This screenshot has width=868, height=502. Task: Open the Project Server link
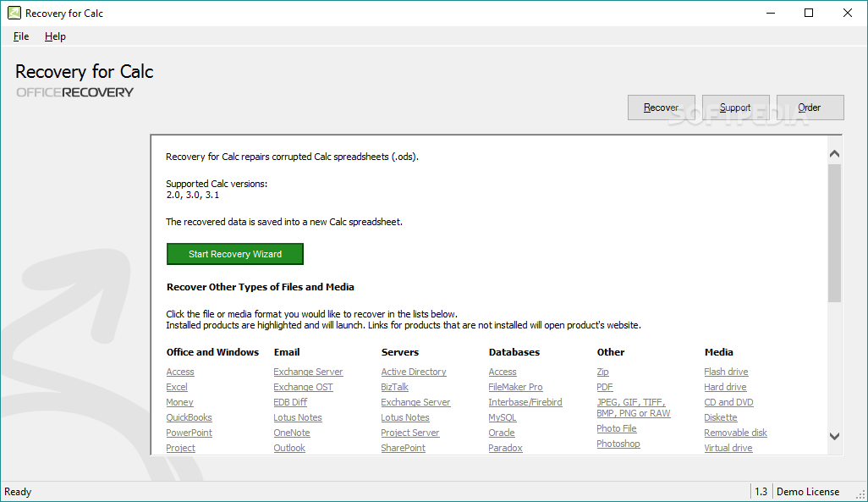click(409, 433)
